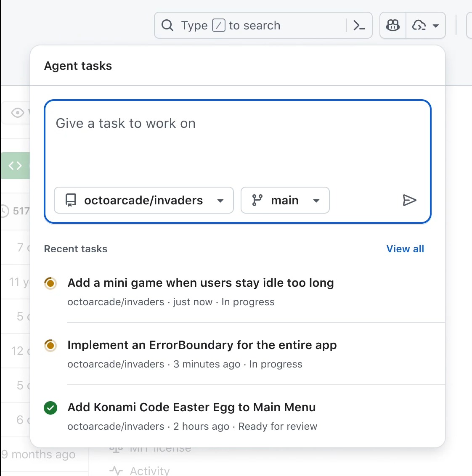Select the Code tab icon behind panel

[15, 166]
